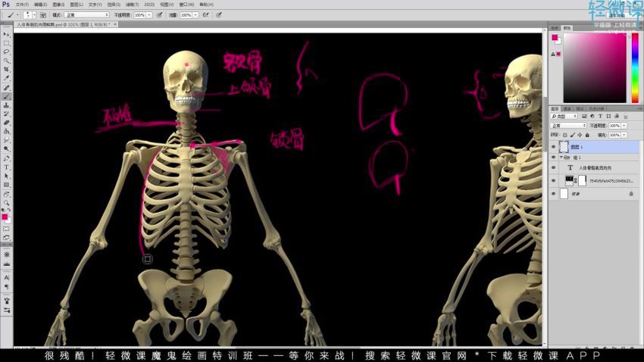Screen dimensions: 644x362
Task: Open layer opacity arrow in Layers panel
Action: coord(624,126)
